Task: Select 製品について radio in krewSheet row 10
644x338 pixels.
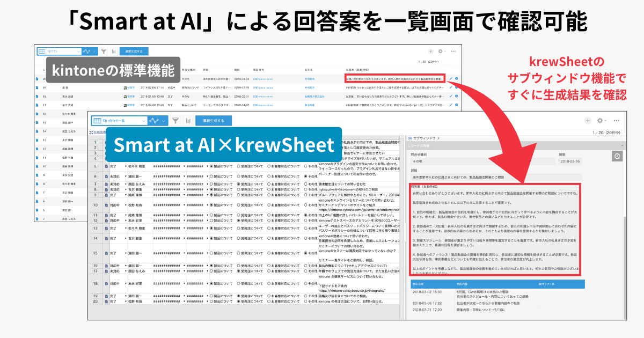Action: tap(211, 205)
